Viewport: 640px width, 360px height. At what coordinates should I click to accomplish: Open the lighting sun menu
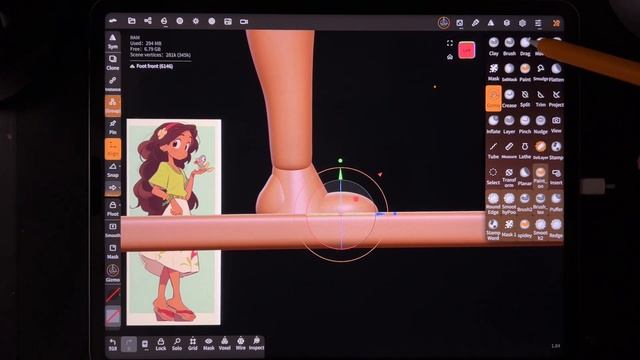[x=196, y=21]
